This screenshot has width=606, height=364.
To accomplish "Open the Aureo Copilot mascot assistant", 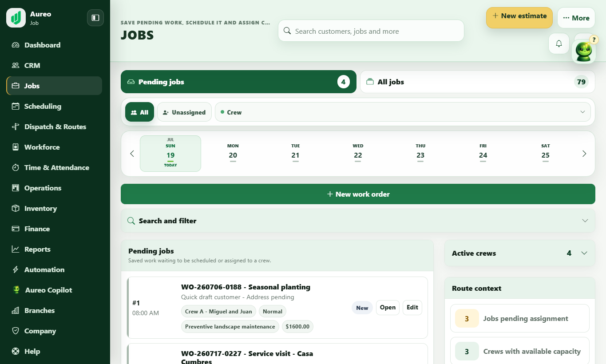I will (x=584, y=51).
